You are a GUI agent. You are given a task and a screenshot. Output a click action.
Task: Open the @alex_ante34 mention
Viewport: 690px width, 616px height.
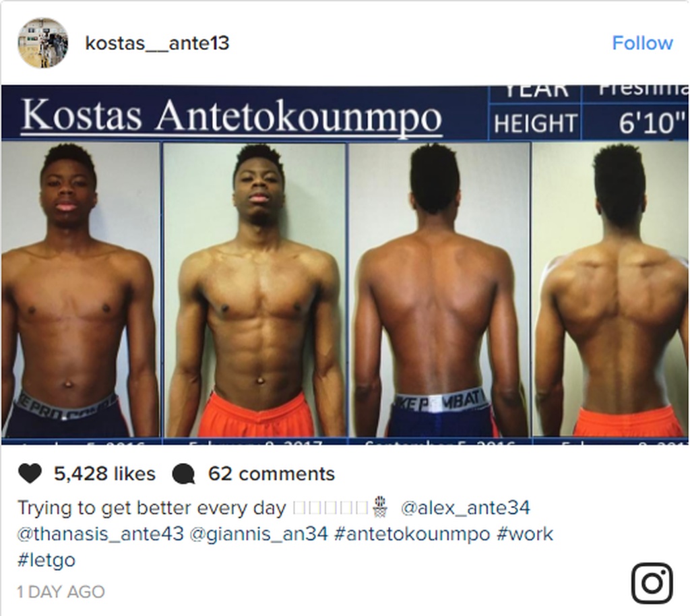pyautogui.click(x=465, y=507)
